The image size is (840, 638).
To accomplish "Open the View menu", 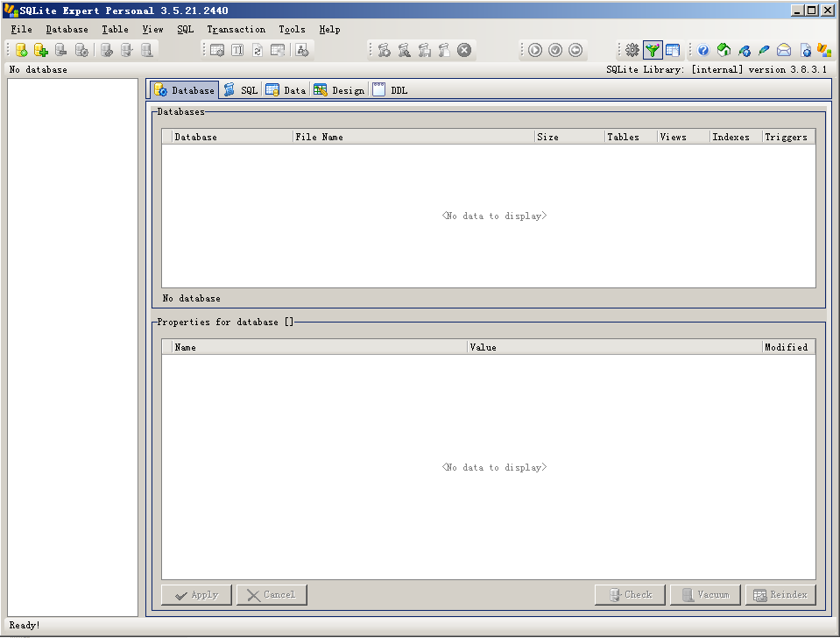I will 152,30.
